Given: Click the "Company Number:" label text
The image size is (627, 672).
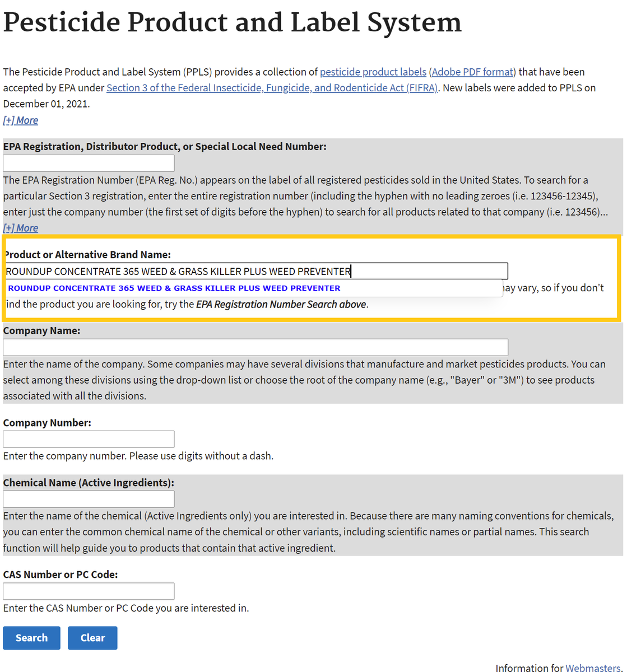Looking at the screenshot, I should (47, 423).
